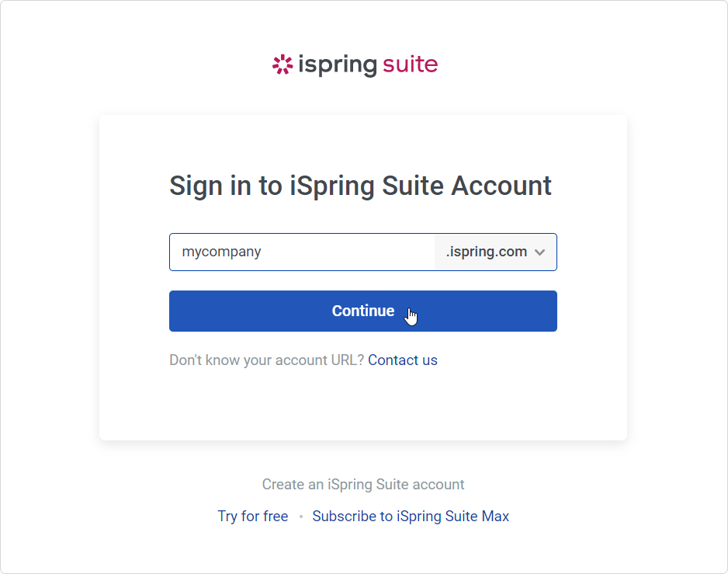Click the 'mycompany' placeholder text
728x574 pixels.
(221, 252)
